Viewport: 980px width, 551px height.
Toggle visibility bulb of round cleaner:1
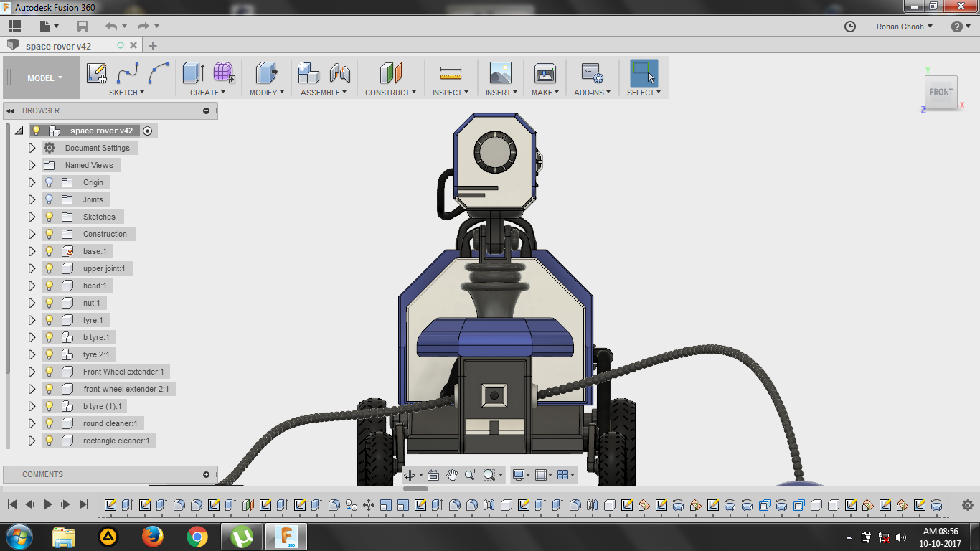49,423
